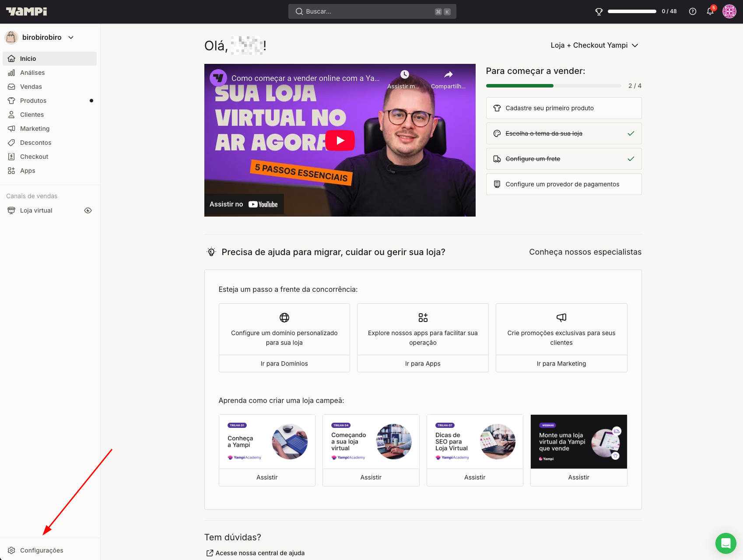This screenshot has height=560, width=743.
Task: Open the notifications bell
Action: pyautogui.click(x=710, y=12)
